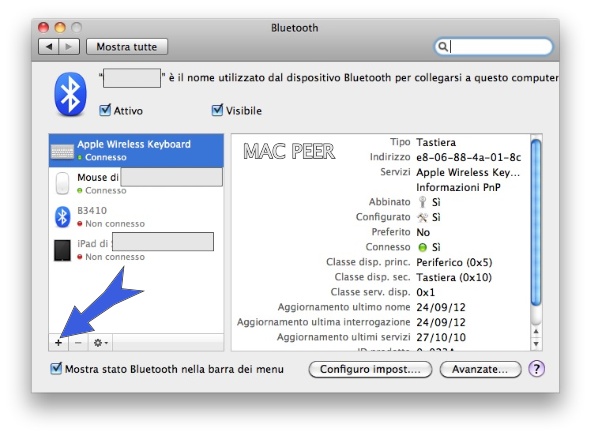
Task: Click the Classe serv. disp. 0x1 value
Action: point(425,292)
